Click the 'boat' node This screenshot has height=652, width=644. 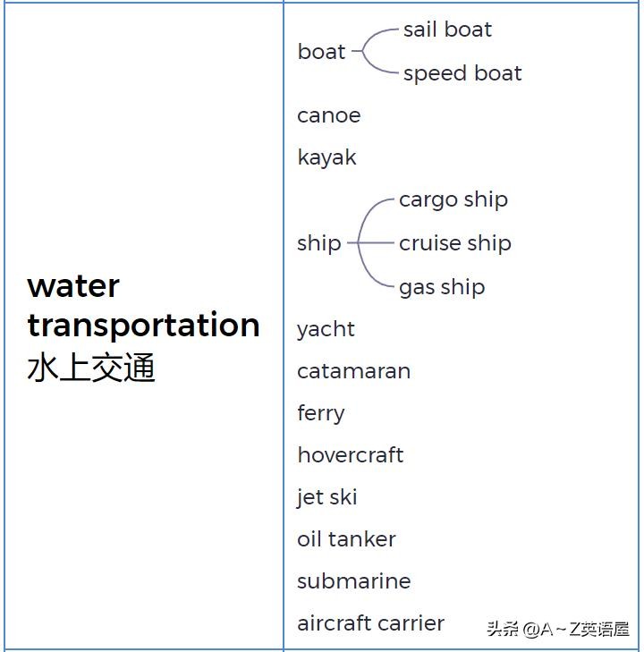tap(321, 52)
